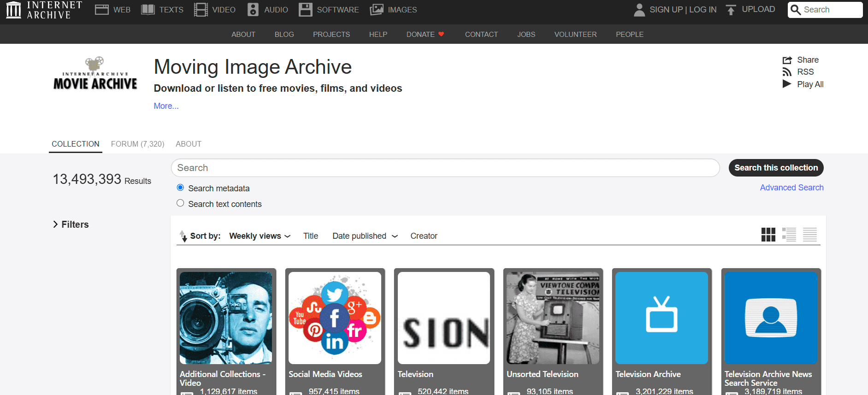The image size is (868, 395).
Task: Open the Projects menu item
Action: click(331, 35)
